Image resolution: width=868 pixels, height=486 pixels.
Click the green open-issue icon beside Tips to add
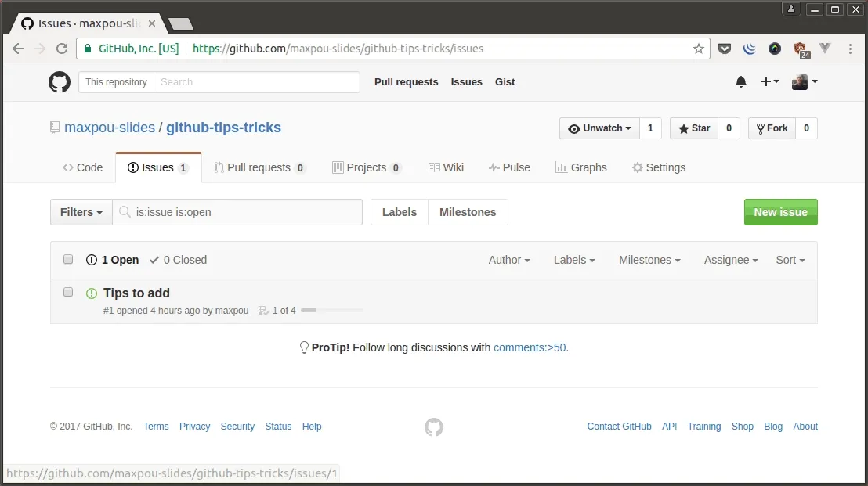click(92, 293)
